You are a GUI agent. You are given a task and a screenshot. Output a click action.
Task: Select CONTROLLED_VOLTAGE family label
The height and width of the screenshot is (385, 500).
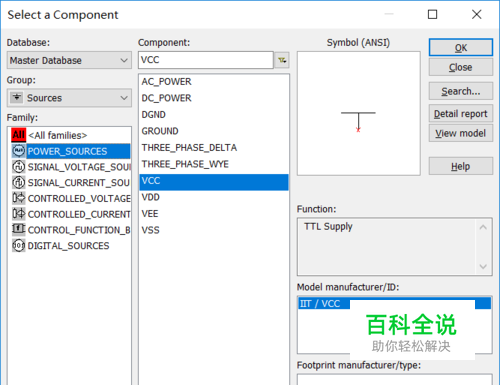(x=79, y=199)
